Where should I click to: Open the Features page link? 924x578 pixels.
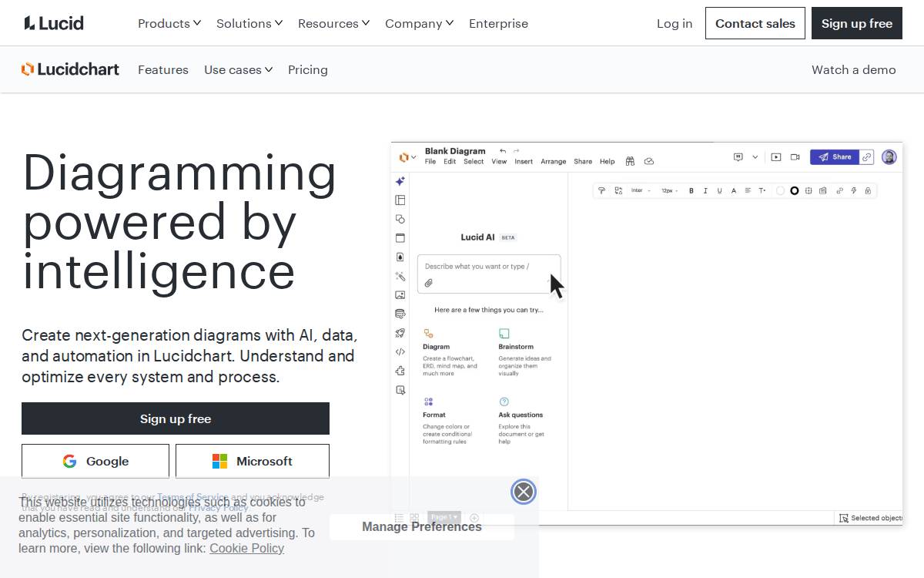[163, 69]
